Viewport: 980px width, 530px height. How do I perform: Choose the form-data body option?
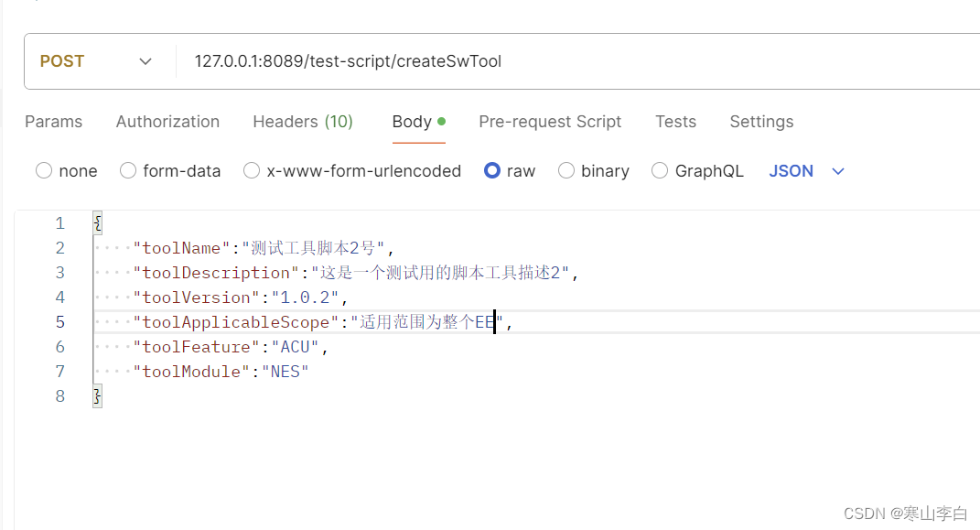coord(127,170)
